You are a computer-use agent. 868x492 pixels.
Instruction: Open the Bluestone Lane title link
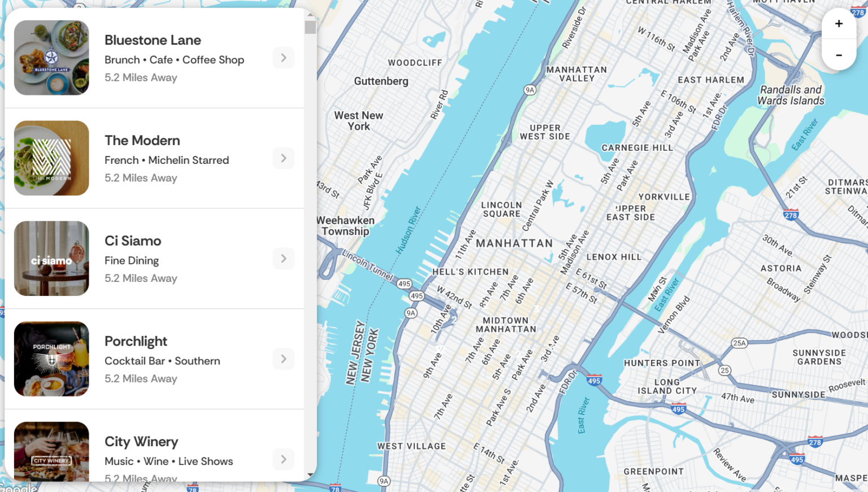pyautogui.click(x=153, y=40)
